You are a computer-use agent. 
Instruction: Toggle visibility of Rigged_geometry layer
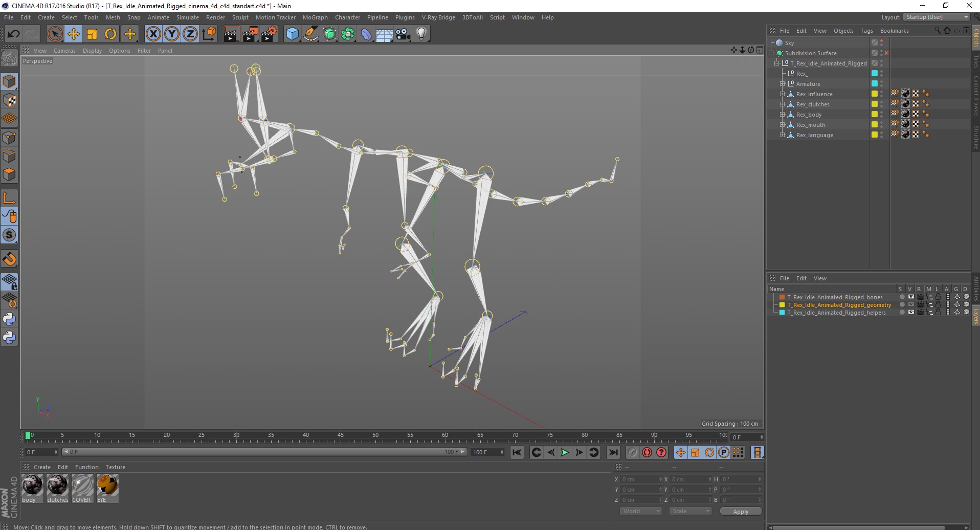(x=911, y=305)
